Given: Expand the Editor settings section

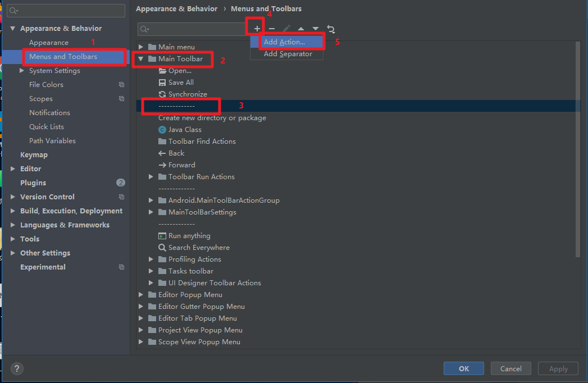Looking at the screenshot, I should pyautogui.click(x=13, y=169).
